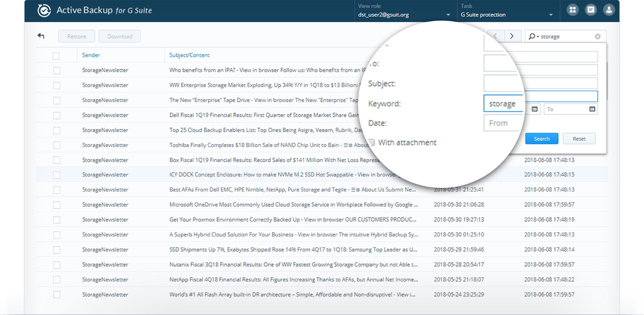Check the 'Get Your Proxmox Environment' row
Image resolution: width=644 pixels, height=315 pixels.
[57, 220]
